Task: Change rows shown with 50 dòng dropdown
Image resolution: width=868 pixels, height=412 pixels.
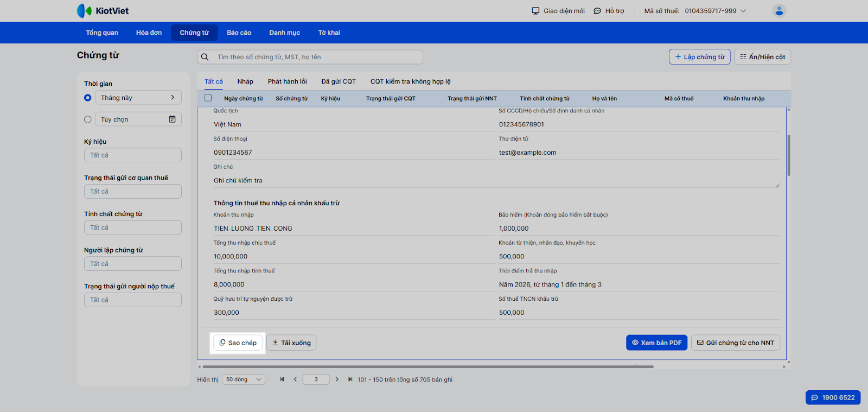Action: click(x=244, y=379)
